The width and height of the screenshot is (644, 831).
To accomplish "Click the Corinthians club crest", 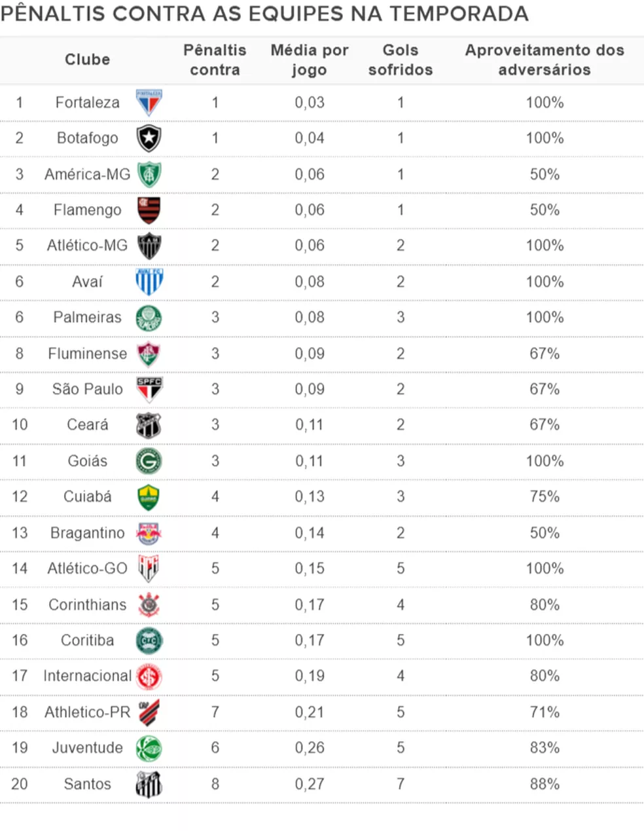I will pos(149,604).
